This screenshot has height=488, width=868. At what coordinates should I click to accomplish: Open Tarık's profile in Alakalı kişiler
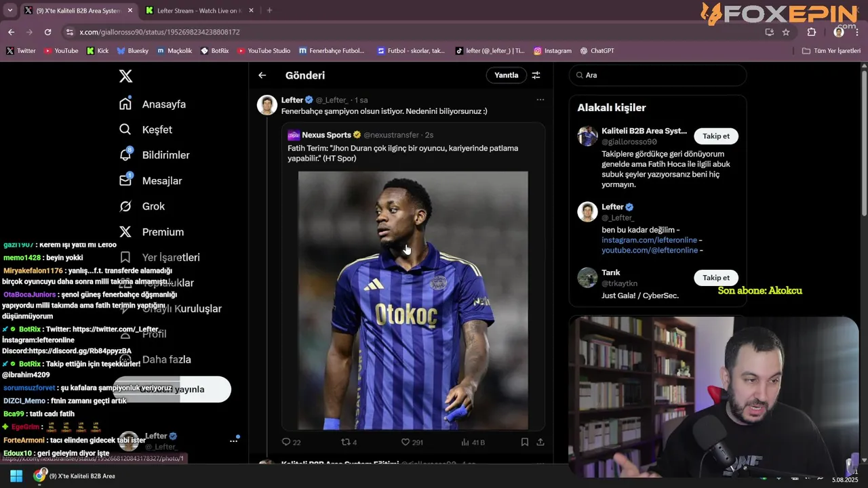pyautogui.click(x=611, y=272)
